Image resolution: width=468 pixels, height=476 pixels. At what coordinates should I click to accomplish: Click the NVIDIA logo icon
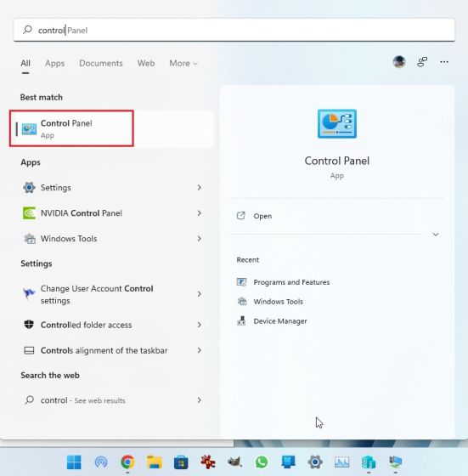tap(29, 213)
